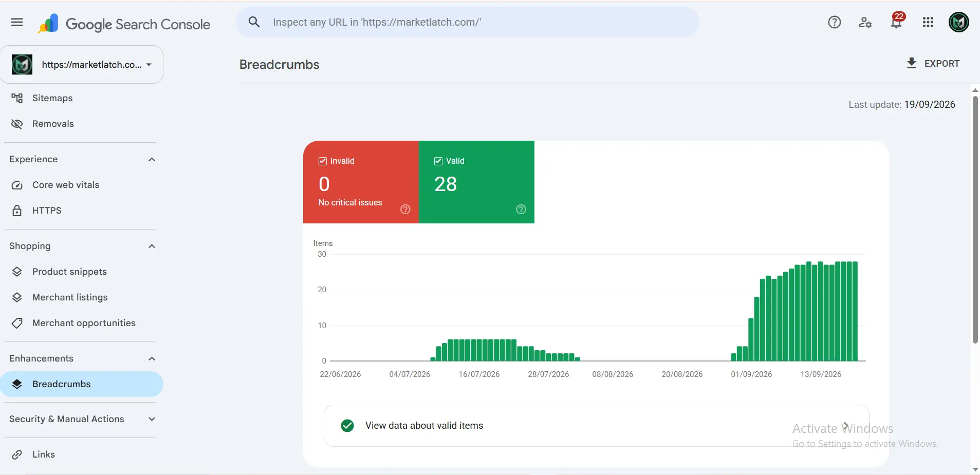Click the HTTPS padlock icon
The height and width of the screenshot is (475, 980).
(17, 211)
